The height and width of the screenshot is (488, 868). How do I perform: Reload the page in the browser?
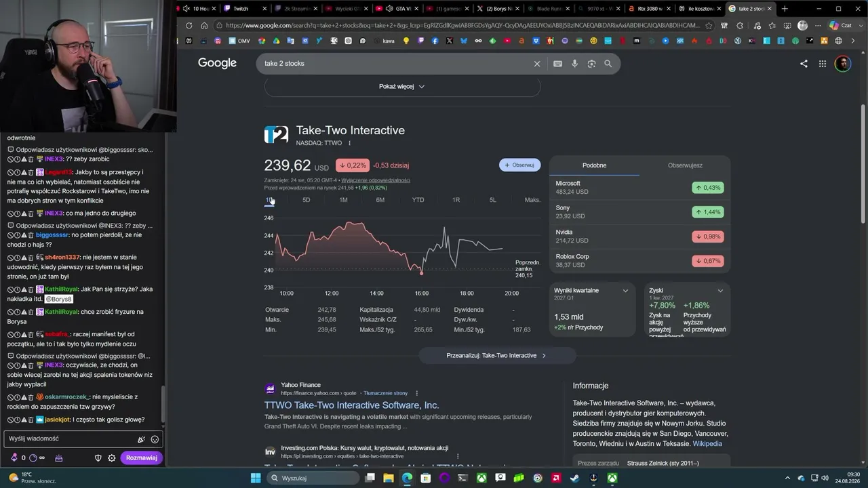(189, 26)
